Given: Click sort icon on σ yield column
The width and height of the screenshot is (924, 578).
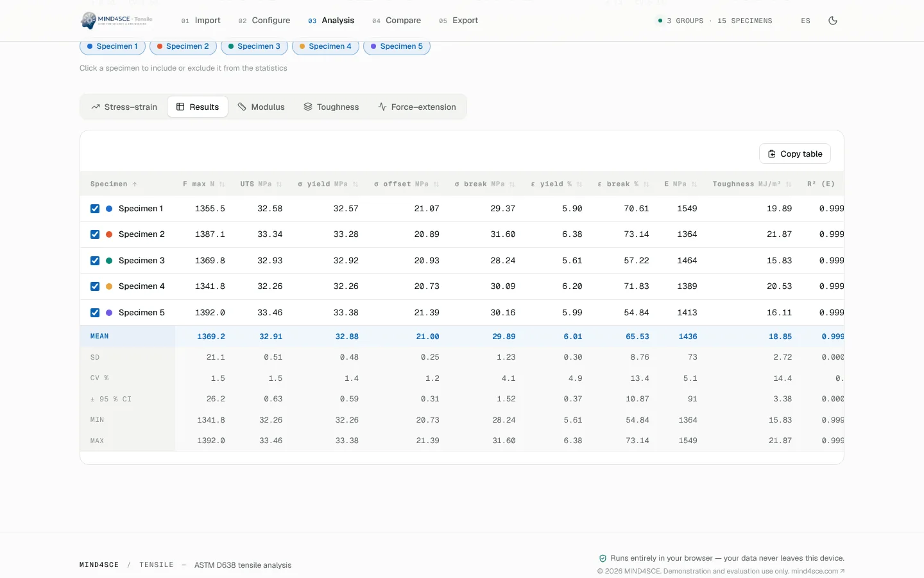Looking at the screenshot, I should click(x=355, y=184).
